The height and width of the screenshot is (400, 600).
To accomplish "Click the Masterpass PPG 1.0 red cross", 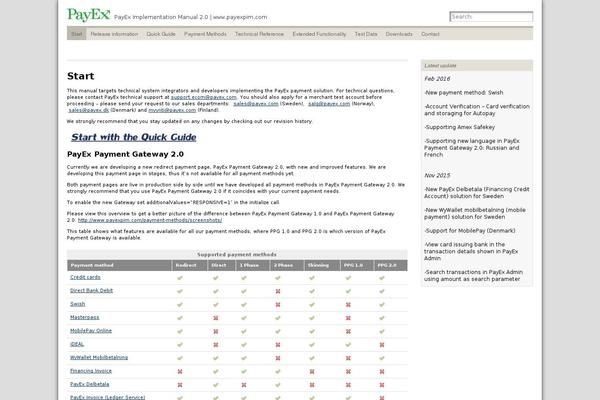I will (x=348, y=318).
